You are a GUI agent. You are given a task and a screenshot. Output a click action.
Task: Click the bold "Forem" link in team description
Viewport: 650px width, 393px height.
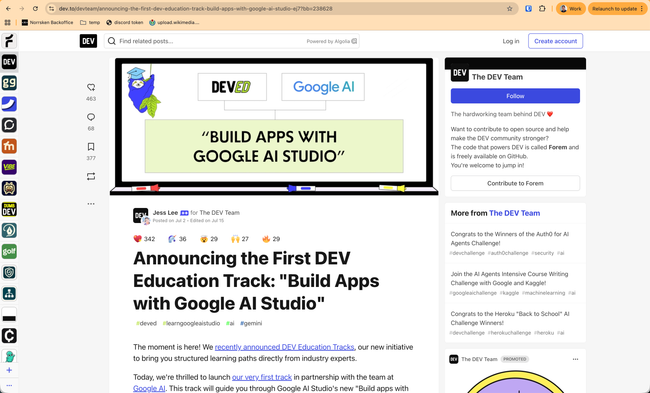coord(558,147)
